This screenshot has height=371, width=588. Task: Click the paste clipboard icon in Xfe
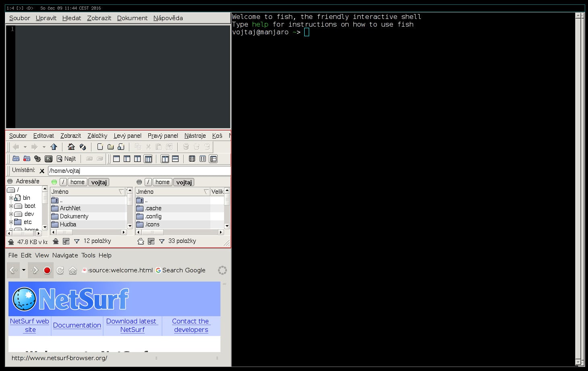coord(159,147)
